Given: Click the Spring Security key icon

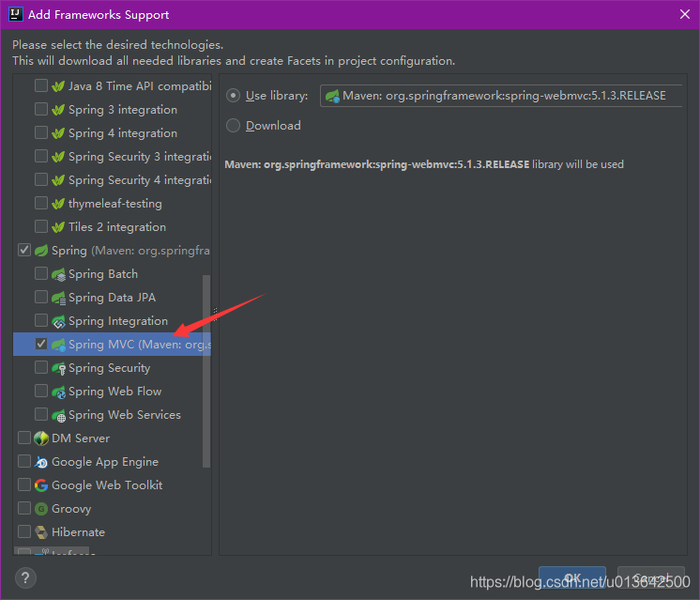Looking at the screenshot, I should point(58,368).
